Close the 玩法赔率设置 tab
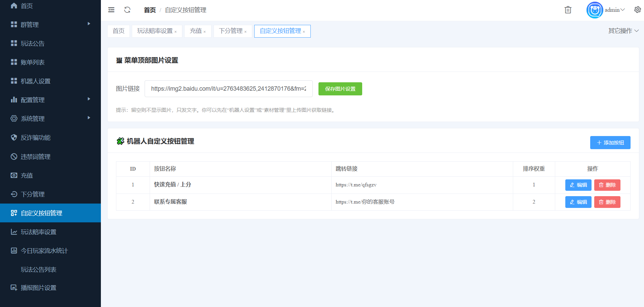 [x=176, y=32]
